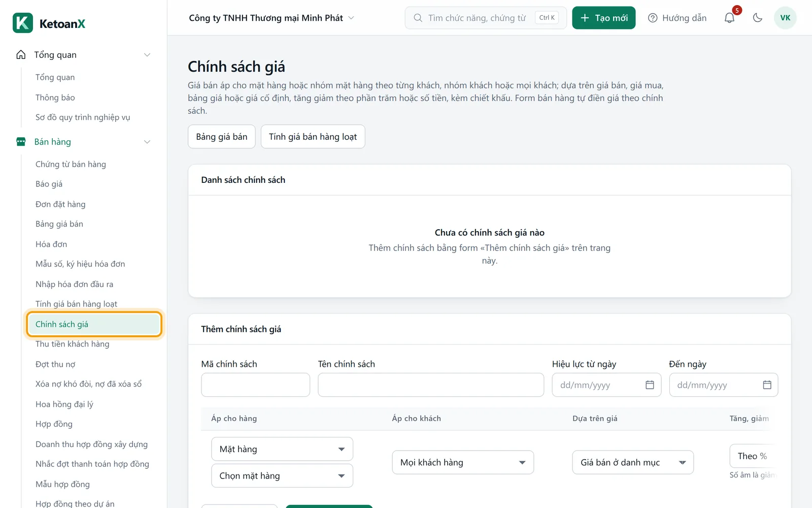Image resolution: width=812 pixels, height=508 pixels.
Task: Open Nhập hóa đơn đầu ra item
Action: coord(75,284)
